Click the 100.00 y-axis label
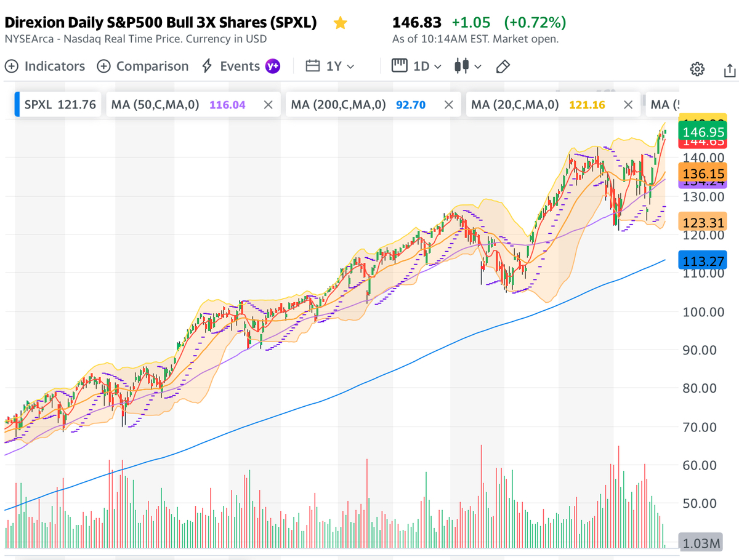The height and width of the screenshot is (560, 739). pyautogui.click(x=704, y=311)
